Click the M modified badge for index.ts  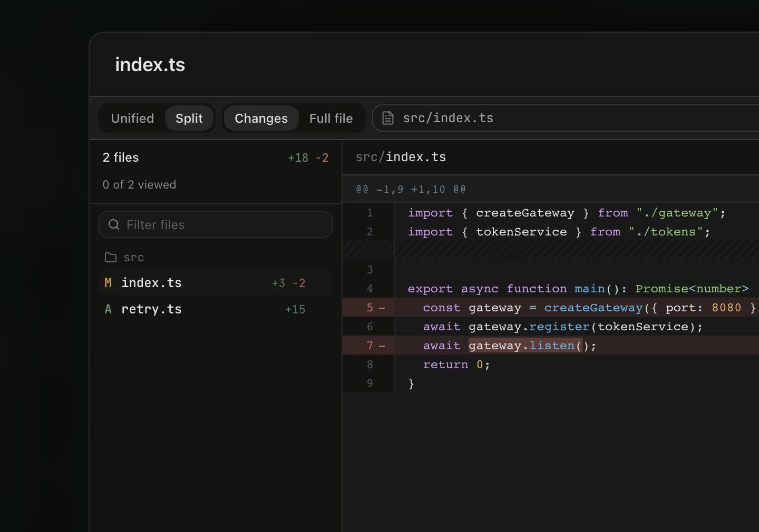pos(108,283)
